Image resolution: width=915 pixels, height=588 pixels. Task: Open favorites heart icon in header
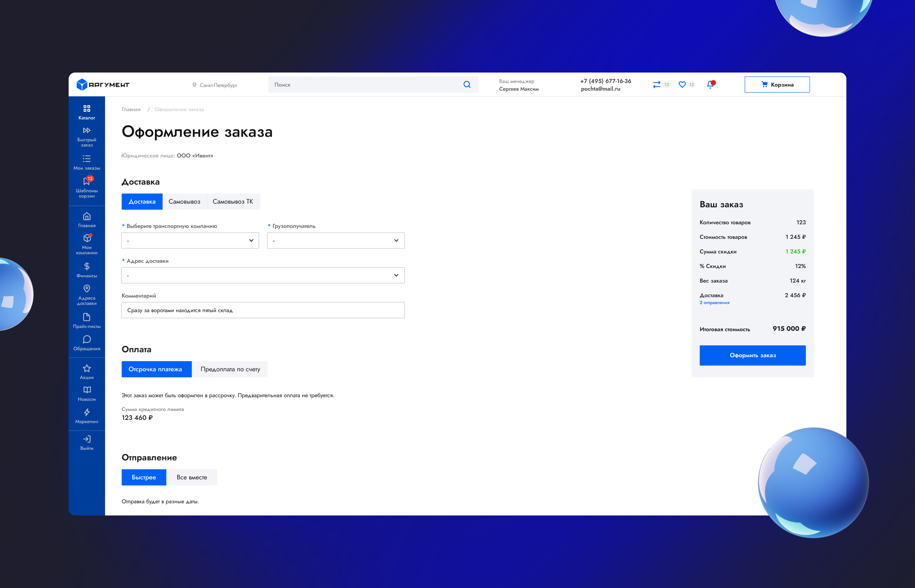point(682,85)
